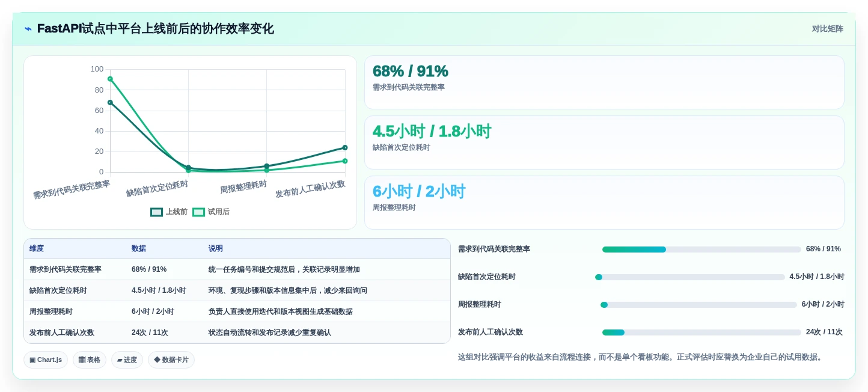Select the 数据 column header
The height and width of the screenshot is (392, 868).
pos(139,249)
